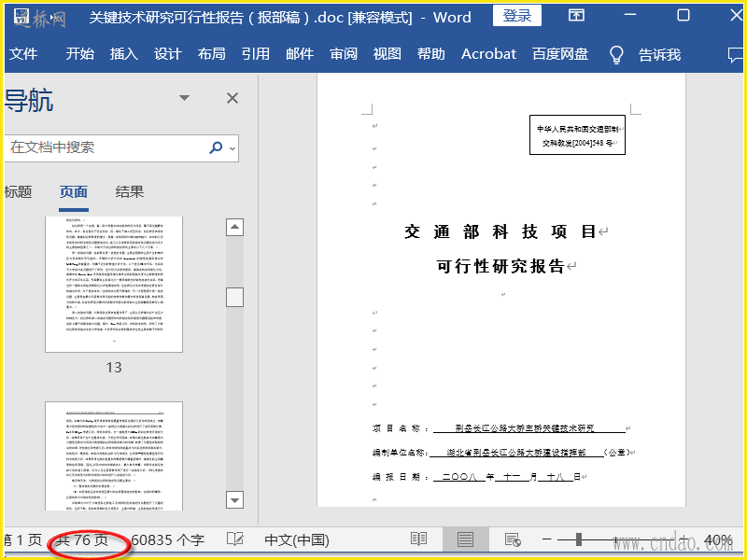Click the thumbnail scrollbar down arrow
The height and width of the screenshot is (560, 747).
234,500
